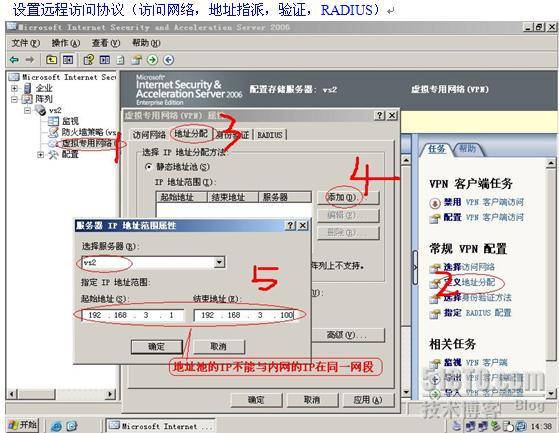Click 应用(A) in the VPN properties dialog

coord(368,400)
